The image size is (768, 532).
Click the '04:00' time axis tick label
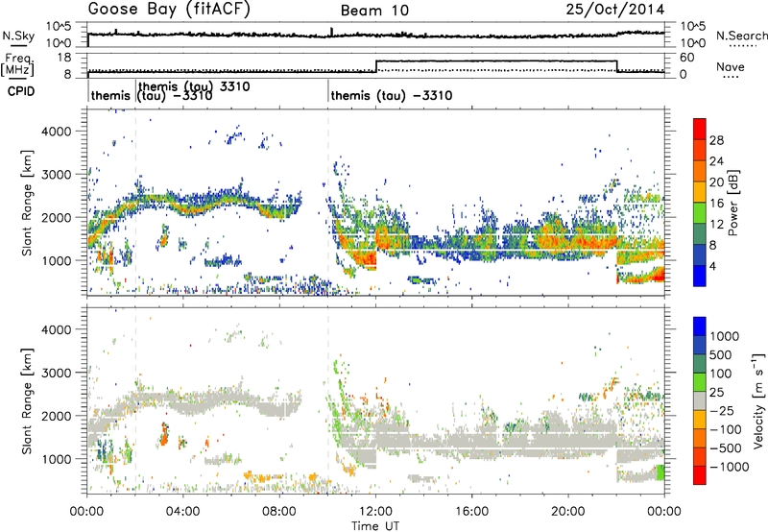click(x=182, y=512)
